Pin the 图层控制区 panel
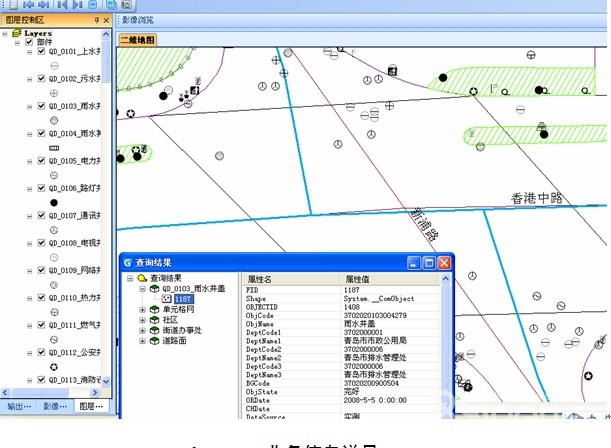Screen dimensions: 611x448 click(96, 20)
